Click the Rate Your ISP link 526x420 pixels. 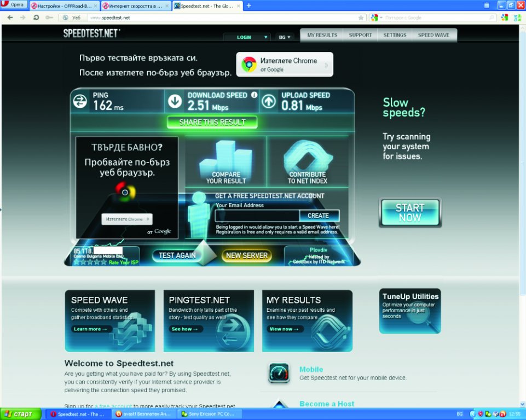click(x=124, y=262)
